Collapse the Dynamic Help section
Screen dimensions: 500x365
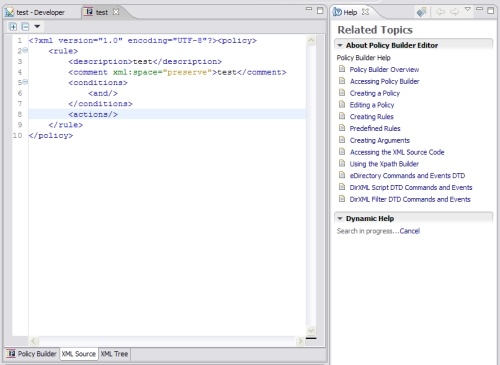coord(340,219)
